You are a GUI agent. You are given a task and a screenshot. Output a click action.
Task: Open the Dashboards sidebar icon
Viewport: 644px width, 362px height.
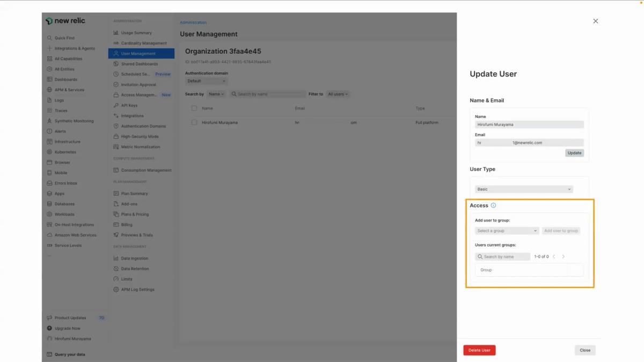(50, 79)
